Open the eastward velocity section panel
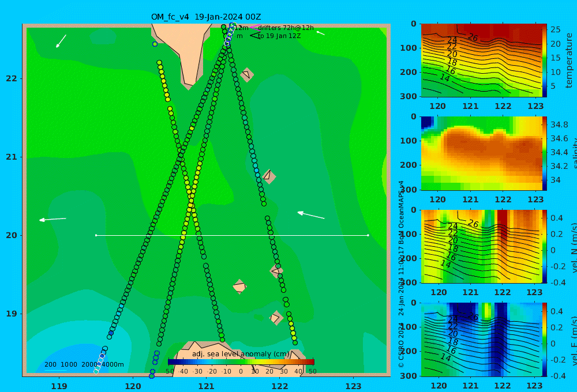The height and width of the screenshot is (392, 577). pos(481,340)
